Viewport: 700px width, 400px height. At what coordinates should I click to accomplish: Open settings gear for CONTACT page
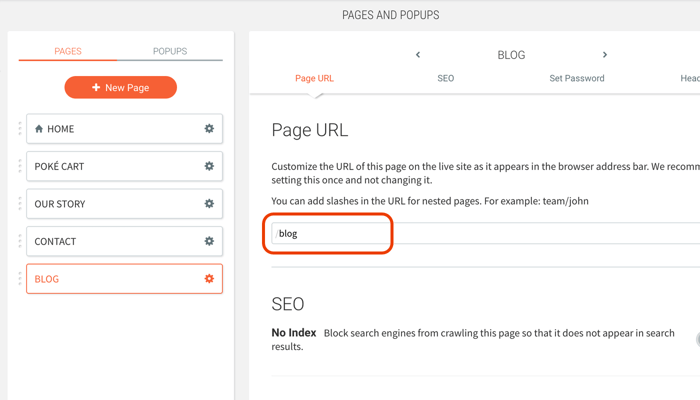coord(209,241)
